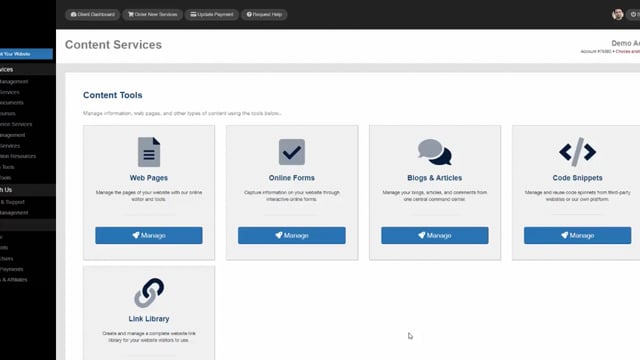Open the user avatar in top bar

[618, 14]
